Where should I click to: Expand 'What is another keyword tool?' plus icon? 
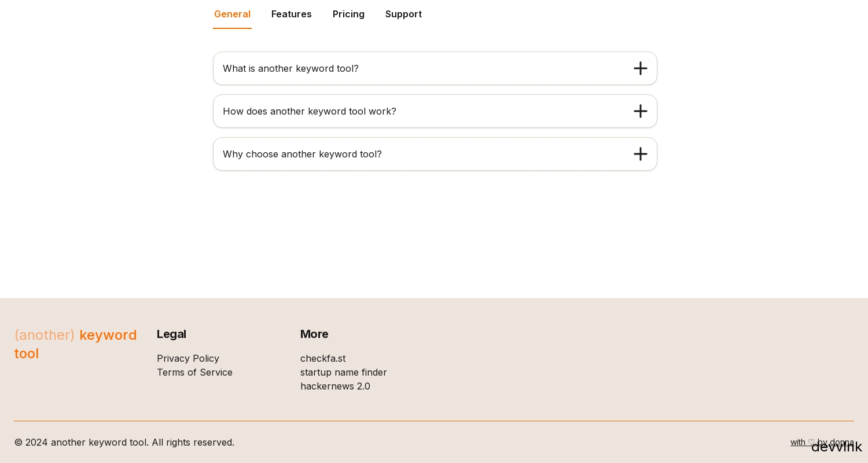click(x=640, y=68)
